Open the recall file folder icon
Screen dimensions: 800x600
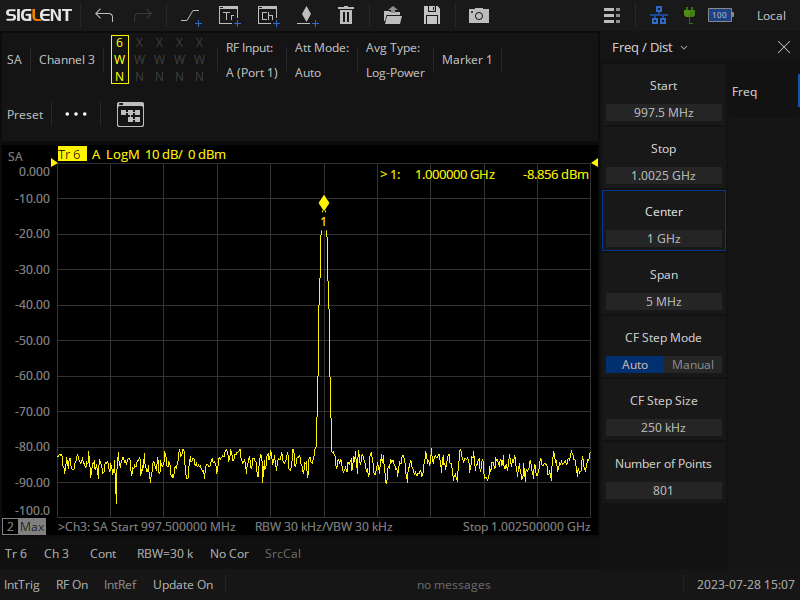(x=392, y=15)
